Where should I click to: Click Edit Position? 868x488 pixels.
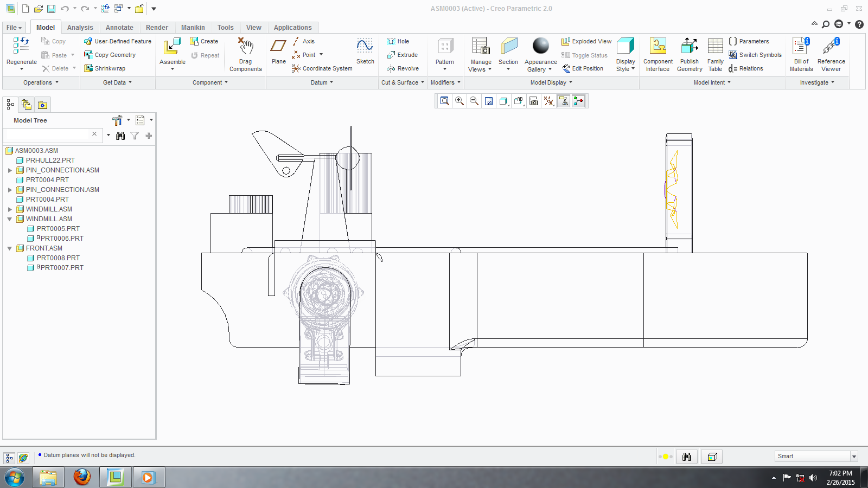pyautogui.click(x=583, y=68)
